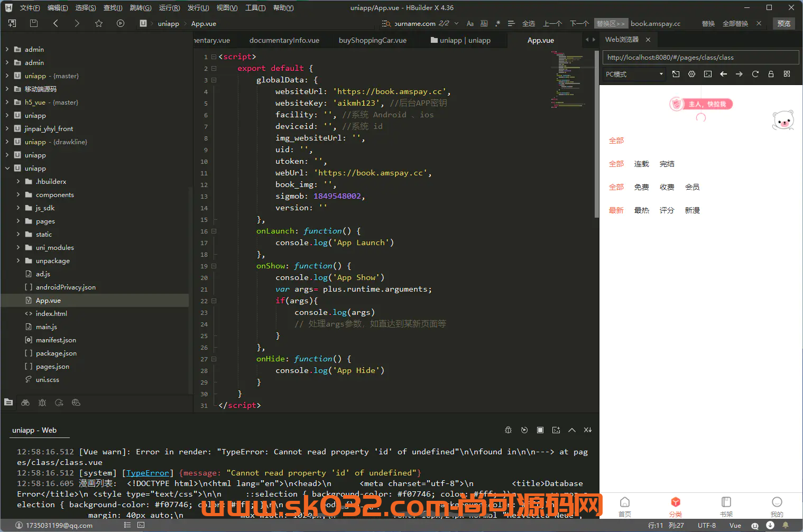The image size is (803, 532).
Task: Click browser forward arrow in Web浏览器 panel
Action: (739, 74)
